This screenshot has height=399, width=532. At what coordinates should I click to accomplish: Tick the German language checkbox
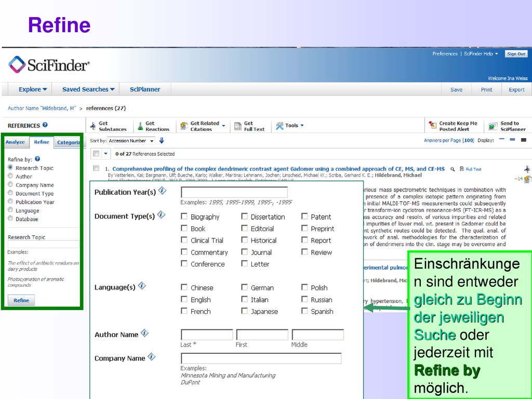click(244, 287)
